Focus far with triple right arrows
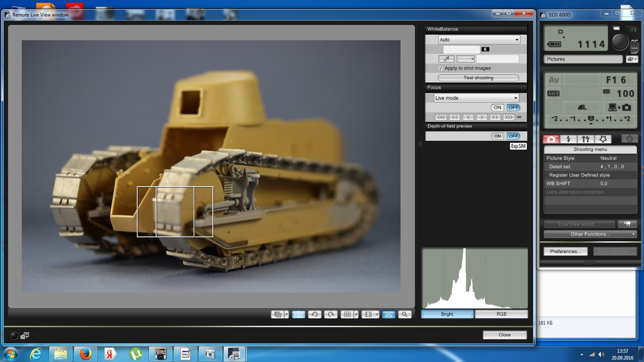The width and height of the screenshot is (644, 362). [509, 117]
